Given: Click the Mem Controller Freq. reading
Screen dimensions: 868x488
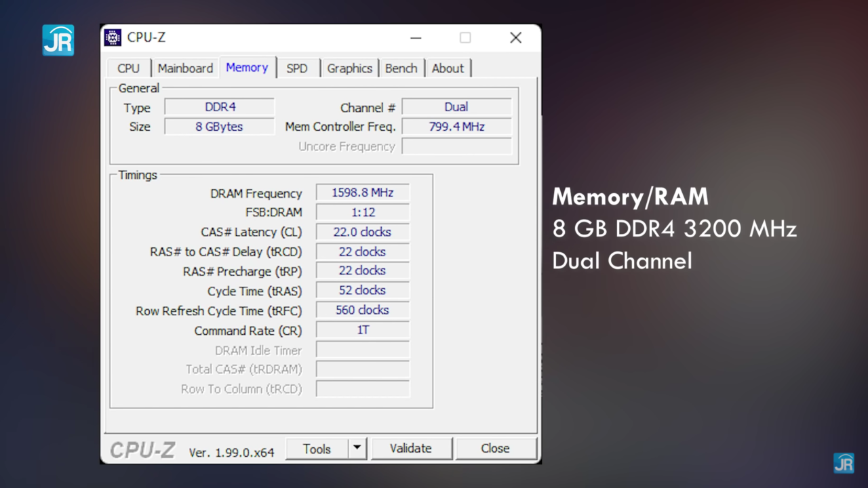Looking at the screenshot, I should point(456,126).
